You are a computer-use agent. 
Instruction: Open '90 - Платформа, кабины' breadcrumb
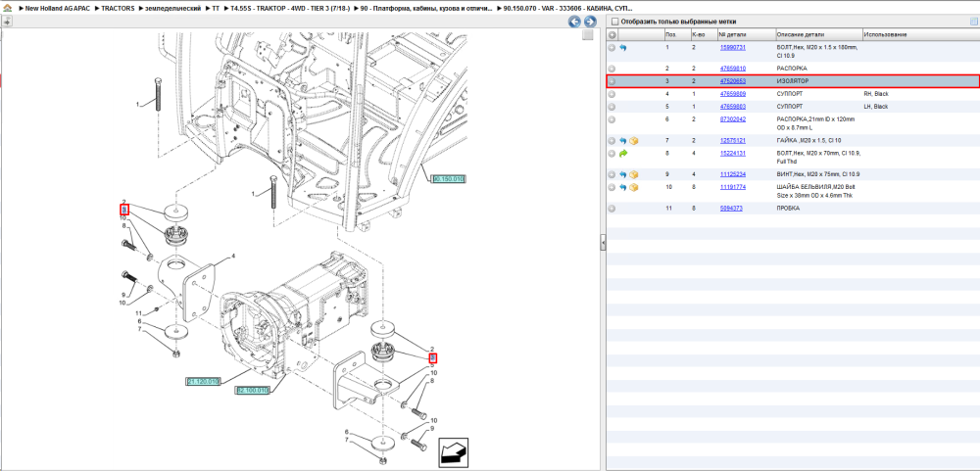click(x=425, y=9)
